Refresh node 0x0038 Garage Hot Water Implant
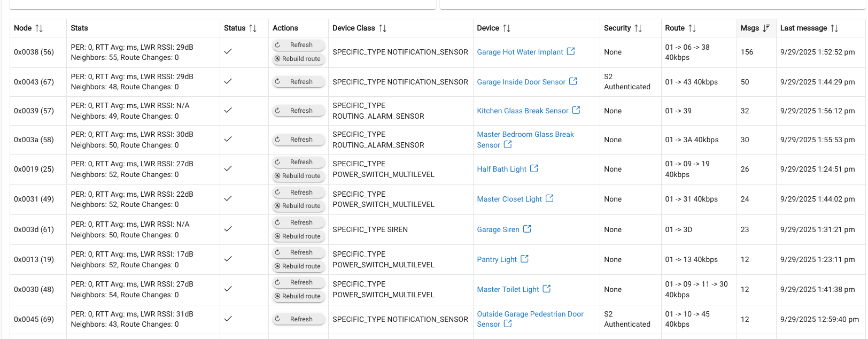The height and width of the screenshot is (339, 868). 298,45
